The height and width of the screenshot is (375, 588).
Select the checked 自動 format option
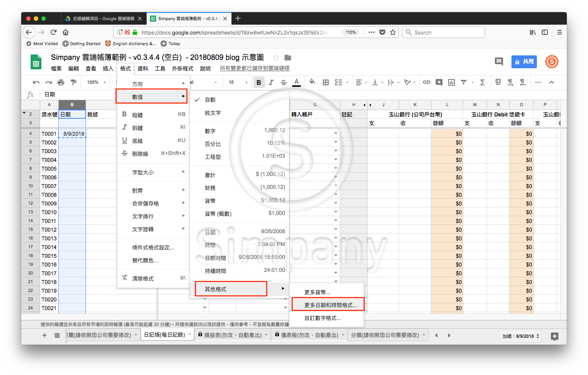point(210,100)
